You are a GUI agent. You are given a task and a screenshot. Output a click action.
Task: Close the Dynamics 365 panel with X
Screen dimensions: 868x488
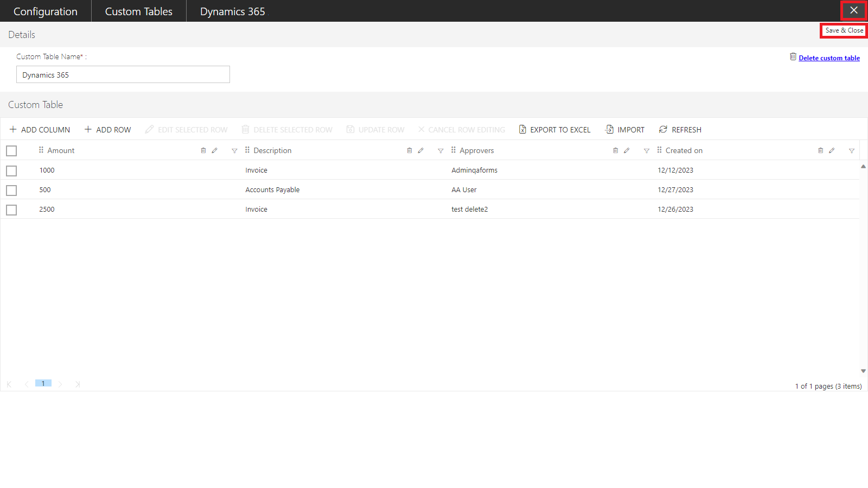tap(854, 10)
